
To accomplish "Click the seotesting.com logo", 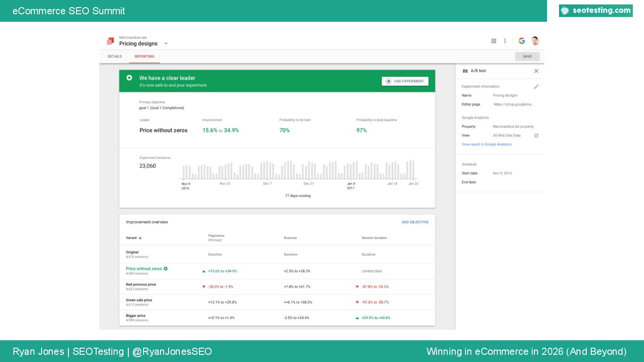I will (596, 11).
